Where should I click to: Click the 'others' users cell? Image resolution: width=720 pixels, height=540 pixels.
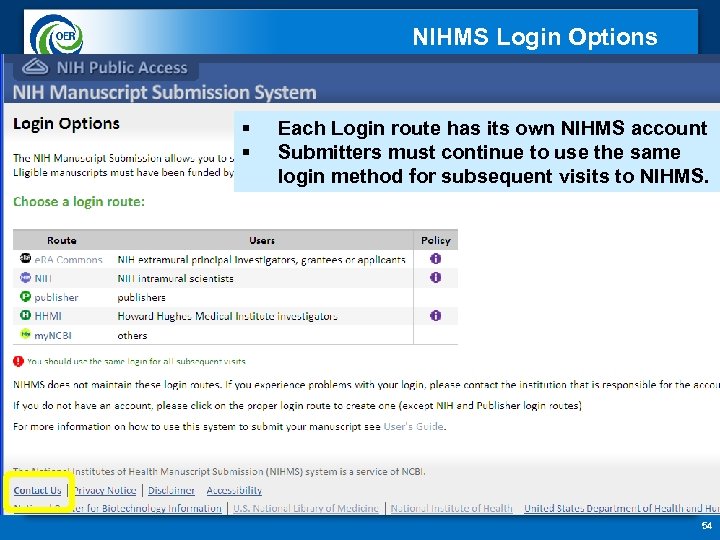click(x=132, y=335)
